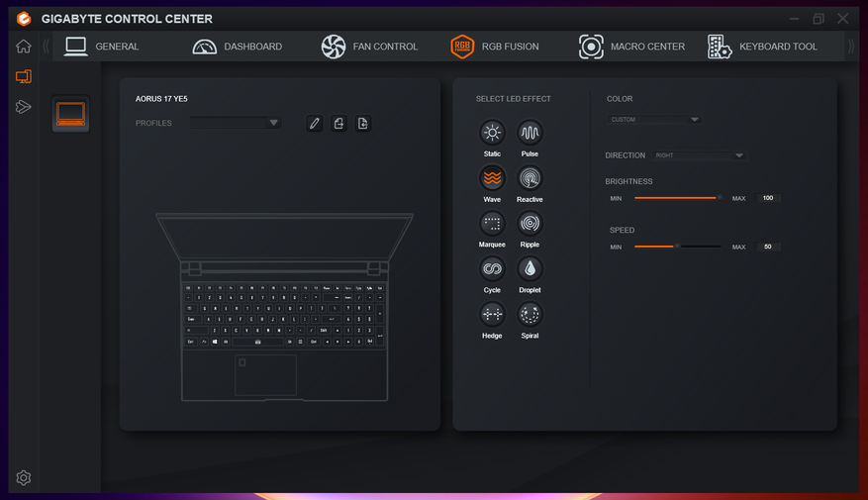Switch to the RGB Fusion tab

click(494, 47)
